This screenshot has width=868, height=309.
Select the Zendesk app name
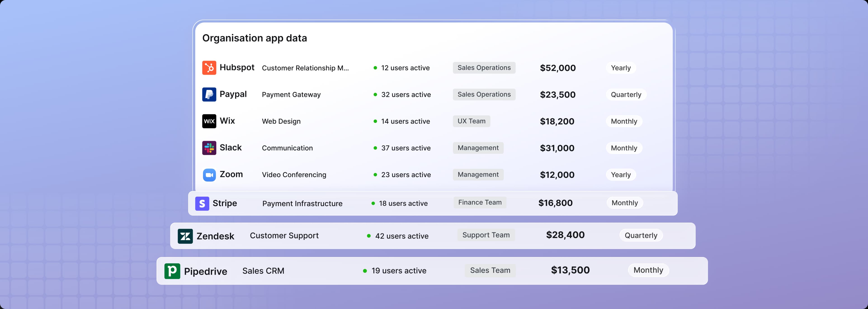click(215, 236)
